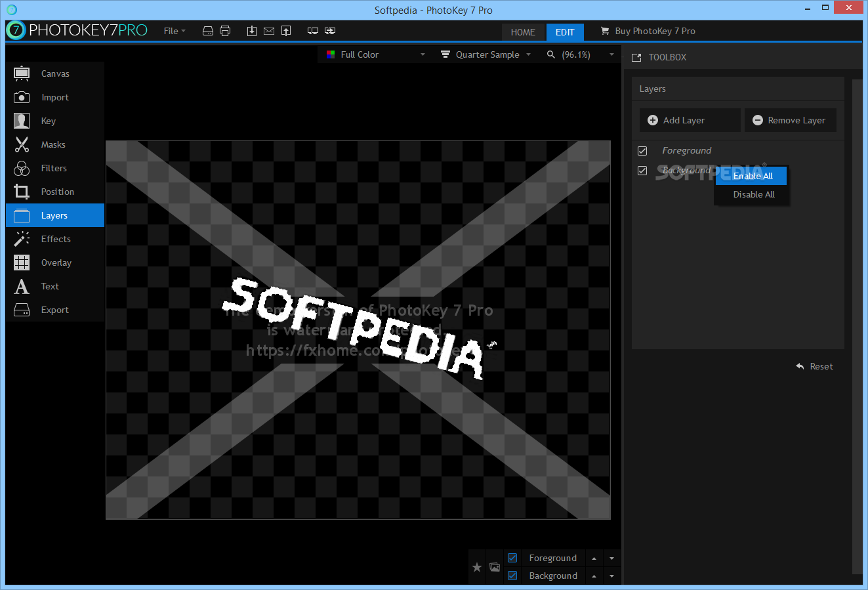Click the Reset button

click(x=814, y=366)
